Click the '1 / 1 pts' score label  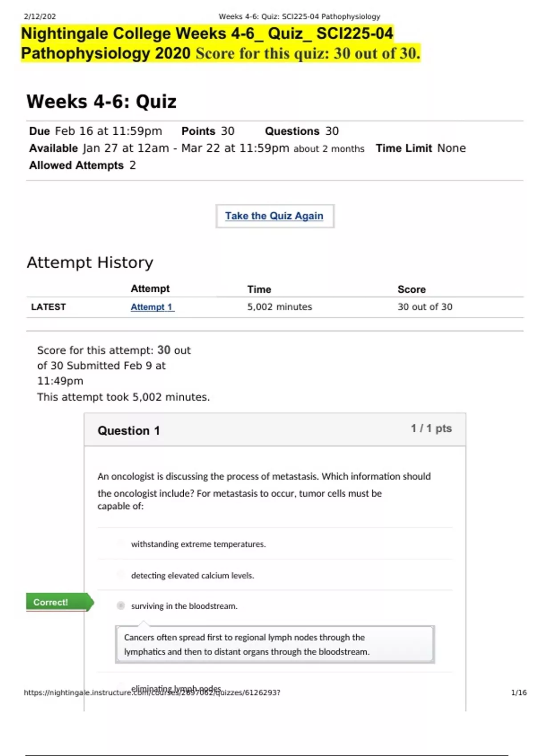[x=431, y=428]
